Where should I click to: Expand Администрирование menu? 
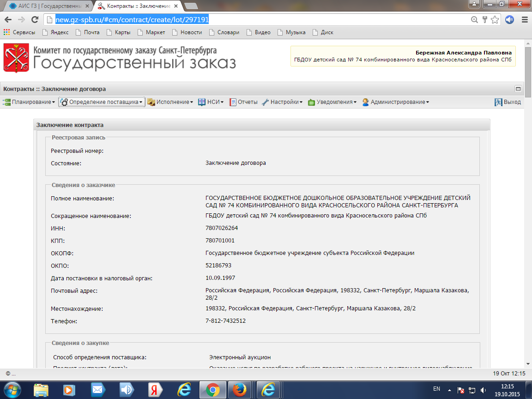[x=396, y=102]
